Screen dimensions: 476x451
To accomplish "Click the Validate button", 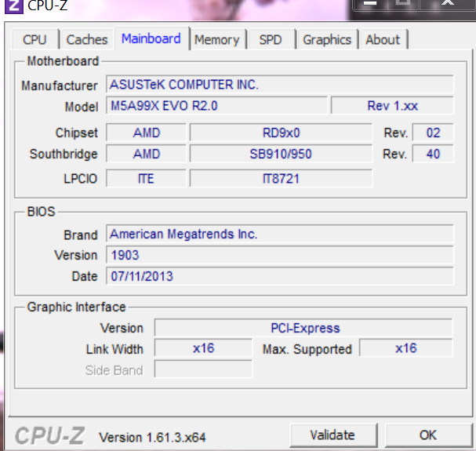I will click(332, 435).
